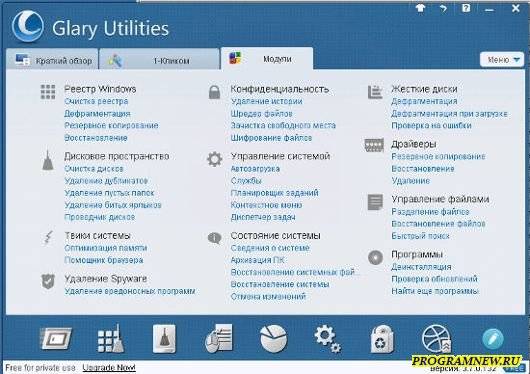Viewport: 530px width, 374px height.
Task: Open Контекстное меню link
Action: tap(266, 205)
